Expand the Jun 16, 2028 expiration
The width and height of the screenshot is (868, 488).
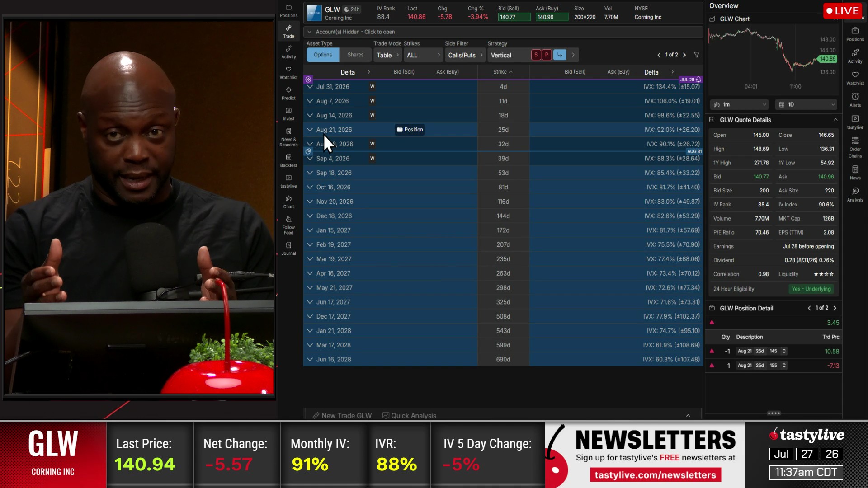click(x=310, y=360)
